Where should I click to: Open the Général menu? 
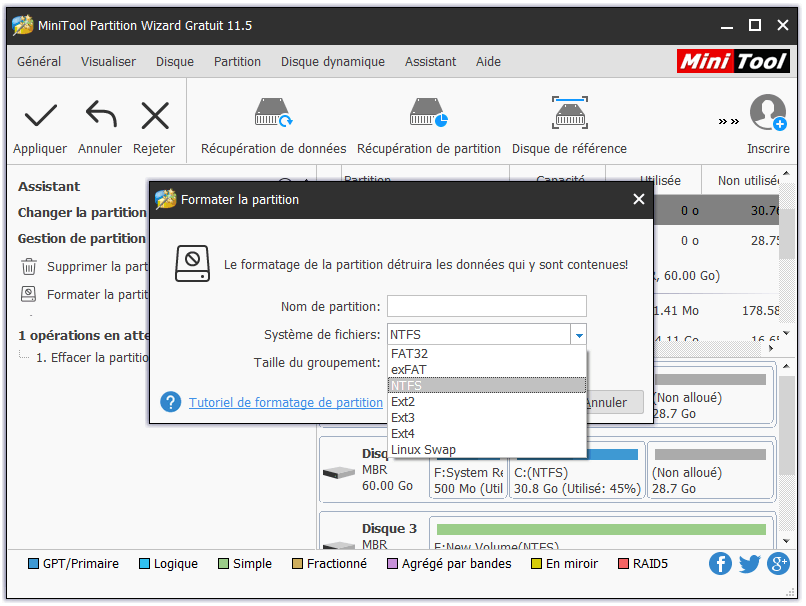tap(39, 62)
